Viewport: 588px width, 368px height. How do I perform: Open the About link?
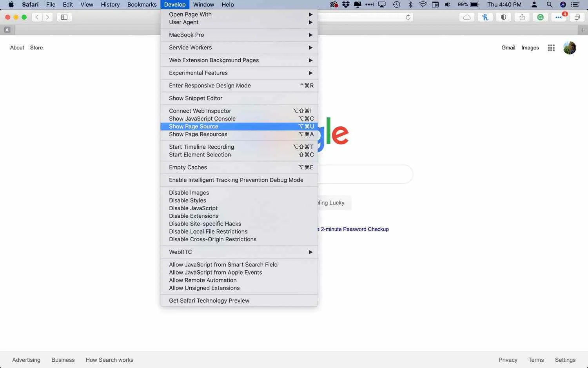tap(17, 48)
